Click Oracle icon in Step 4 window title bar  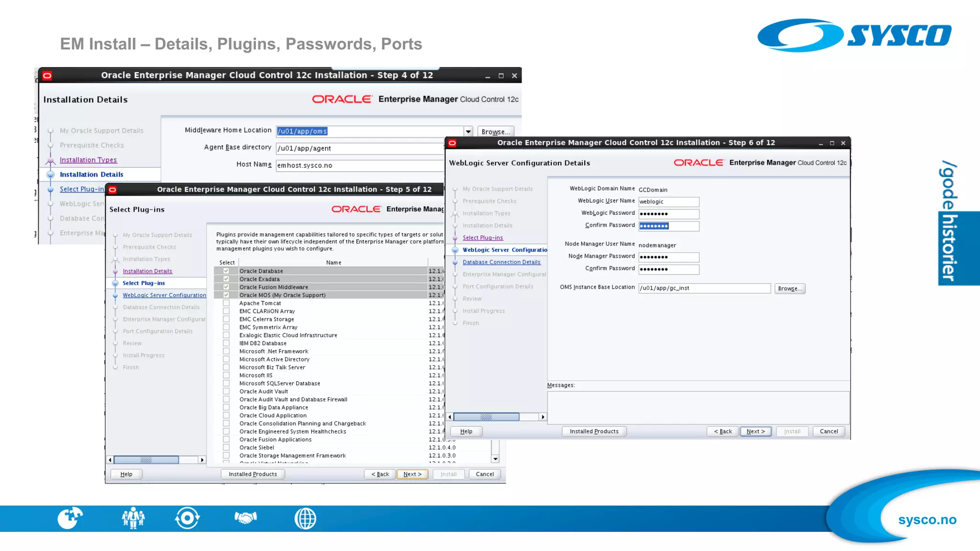click(47, 76)
